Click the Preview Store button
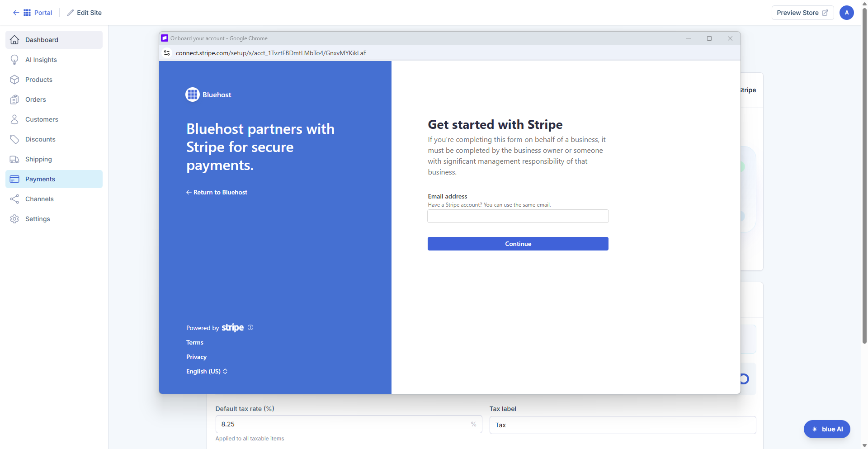This screenshot has height=449, width=868. click(x=802, y=13)
